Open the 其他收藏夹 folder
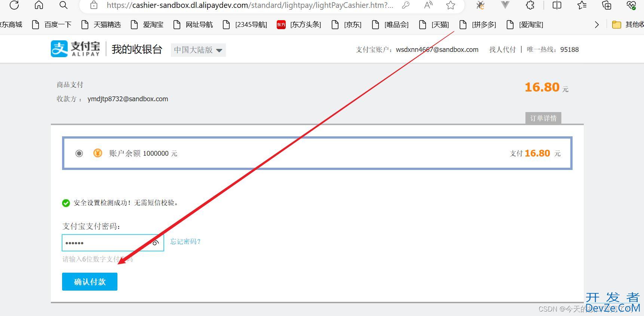 [628, 25]
